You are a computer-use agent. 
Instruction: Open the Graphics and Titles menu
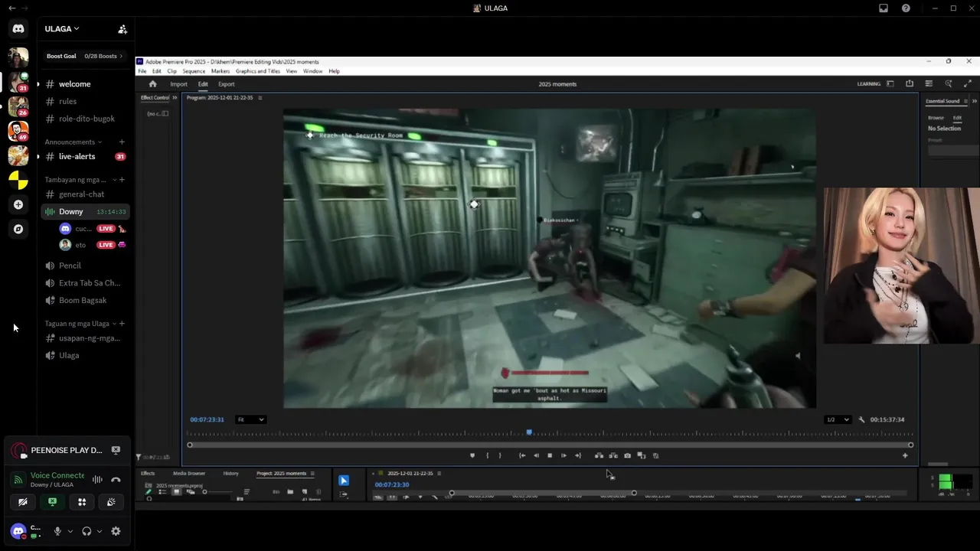pyautogui.click(x=258, y=71)
